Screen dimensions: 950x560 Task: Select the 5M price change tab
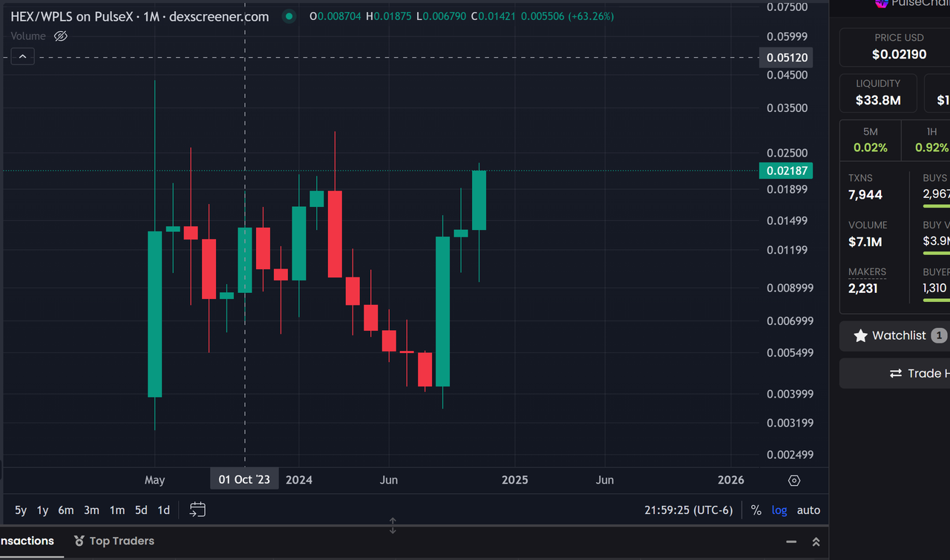point(871,140)
